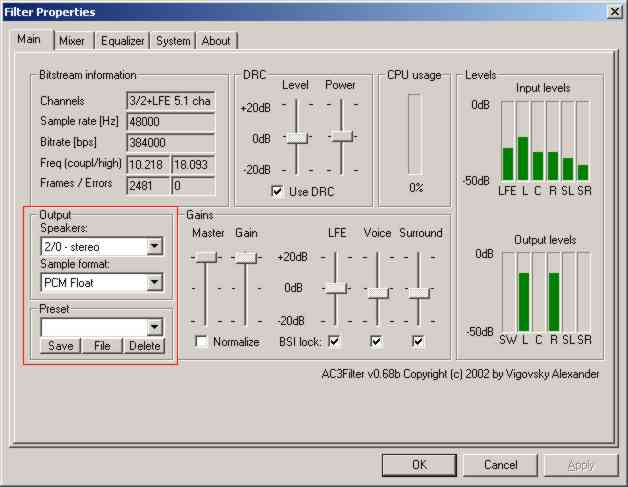Screen dimensions: 628x487
Task: Expand the Speakers dropdown
Action: pyautogui.click(x=154, y=246)
